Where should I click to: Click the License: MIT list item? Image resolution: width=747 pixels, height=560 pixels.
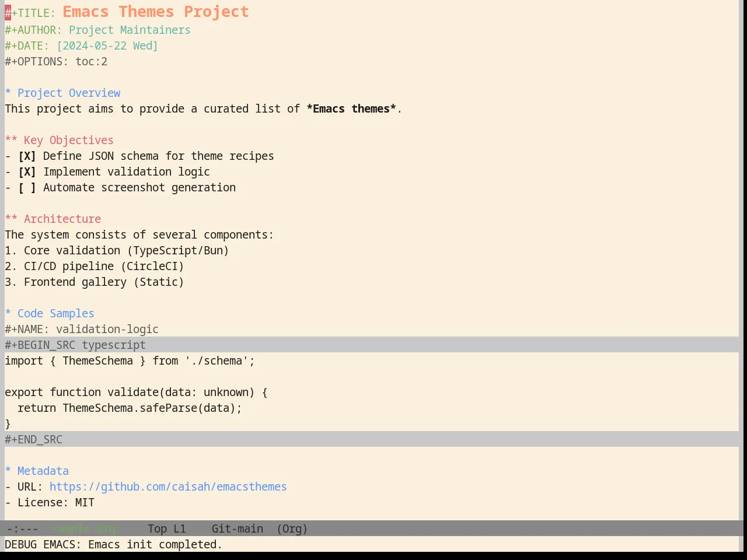click(50, 503)
